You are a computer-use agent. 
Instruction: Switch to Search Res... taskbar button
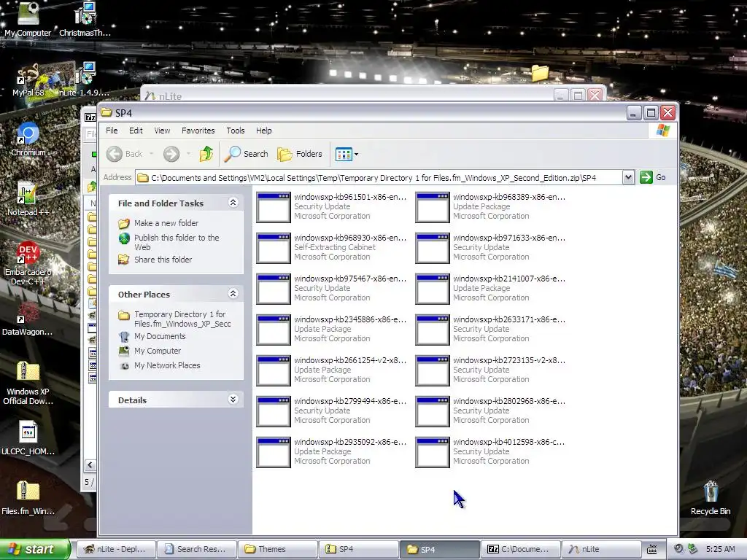(x=197, y=549)
